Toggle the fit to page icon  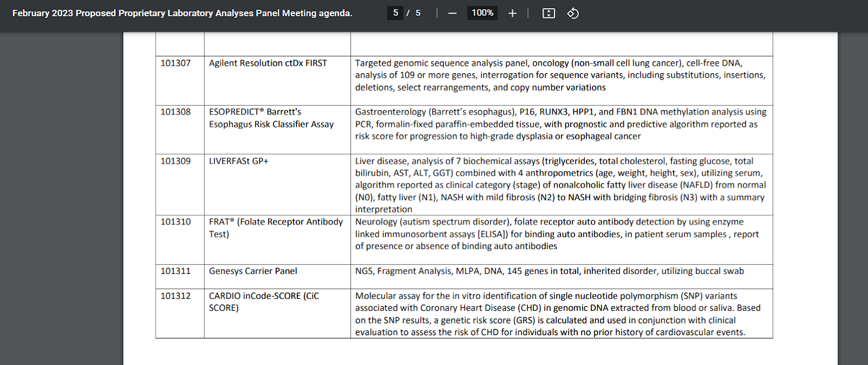(x=548, y=13)
